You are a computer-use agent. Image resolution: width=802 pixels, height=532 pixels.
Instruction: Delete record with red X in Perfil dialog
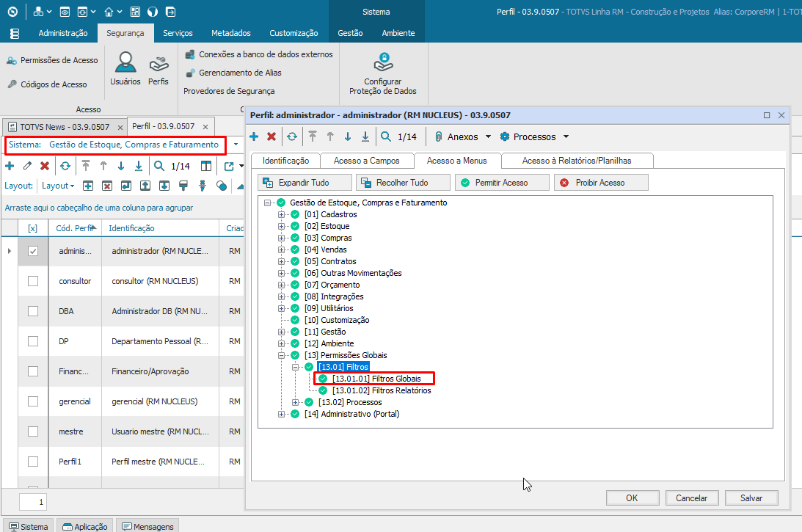point(271,136)
